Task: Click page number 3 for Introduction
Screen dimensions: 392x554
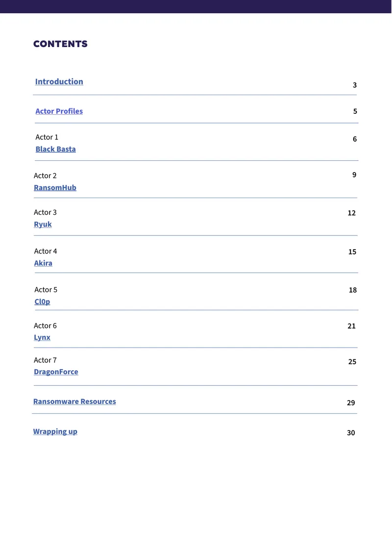Action: pyautogui.click(x=355, y=85)
